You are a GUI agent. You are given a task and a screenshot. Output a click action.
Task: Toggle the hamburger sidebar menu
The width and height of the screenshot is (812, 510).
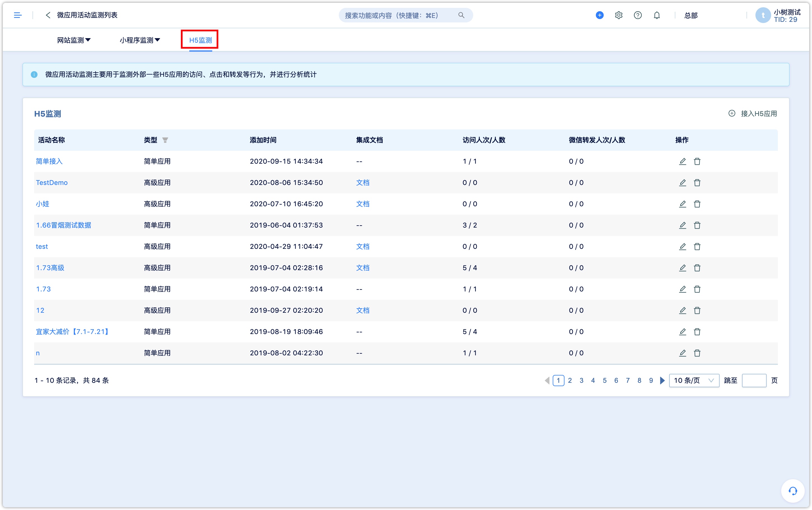18,15
